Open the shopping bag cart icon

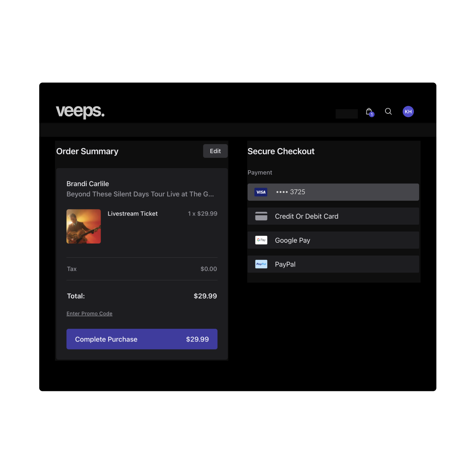370,112
